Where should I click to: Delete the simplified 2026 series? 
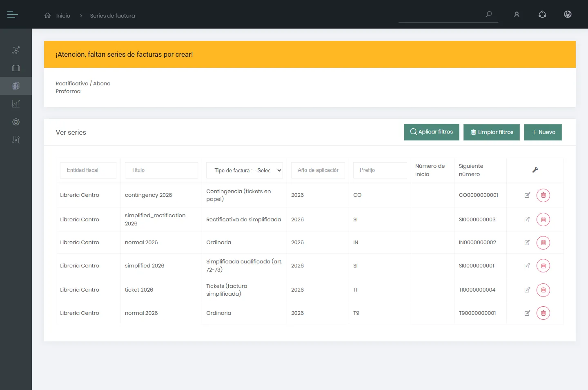coord(543,266)
